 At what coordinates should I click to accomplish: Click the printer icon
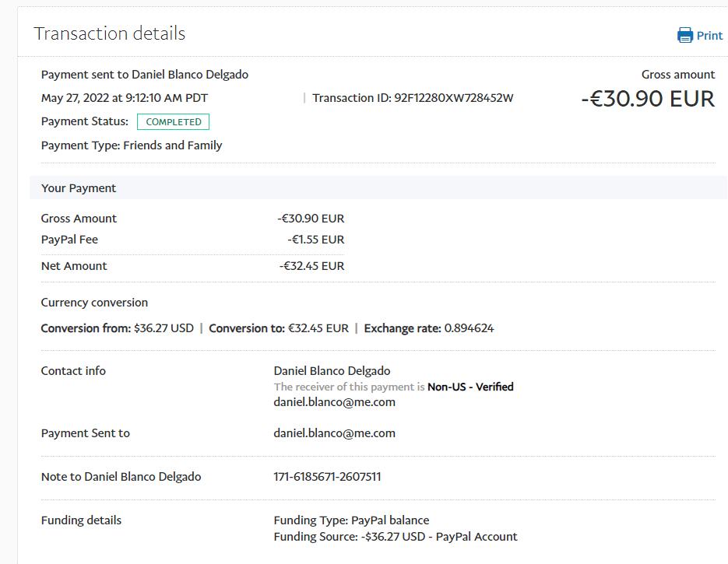coord(685,35)
